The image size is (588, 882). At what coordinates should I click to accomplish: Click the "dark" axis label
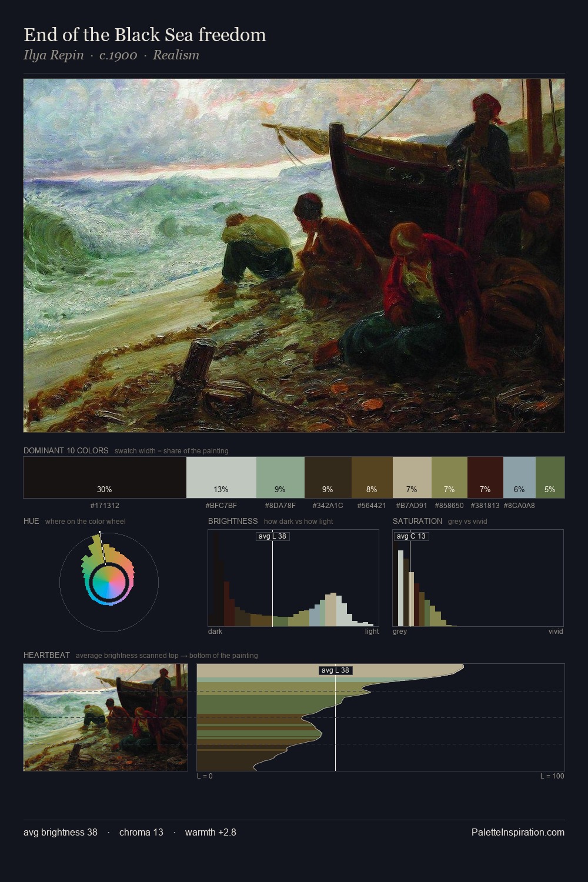215,632
